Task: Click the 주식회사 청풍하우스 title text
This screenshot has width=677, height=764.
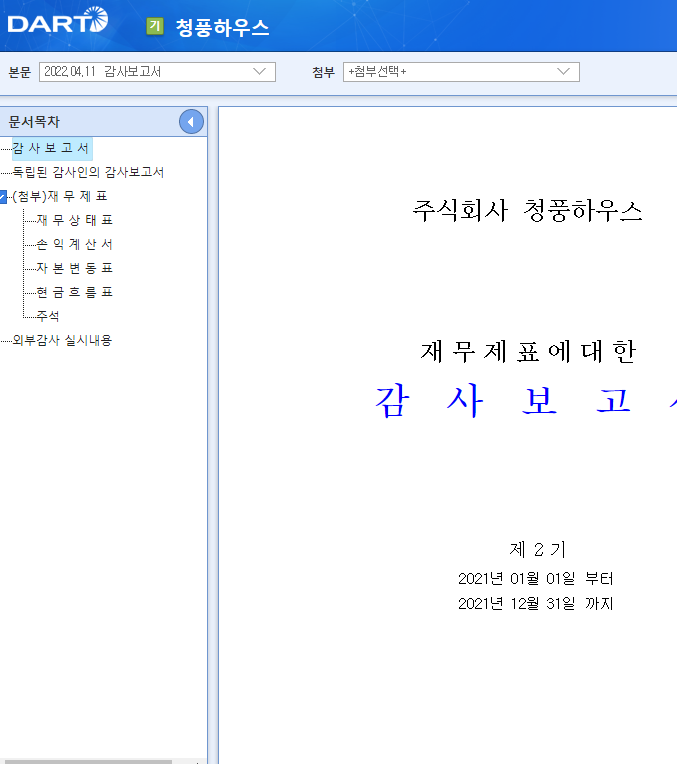Action: point(527,211)
